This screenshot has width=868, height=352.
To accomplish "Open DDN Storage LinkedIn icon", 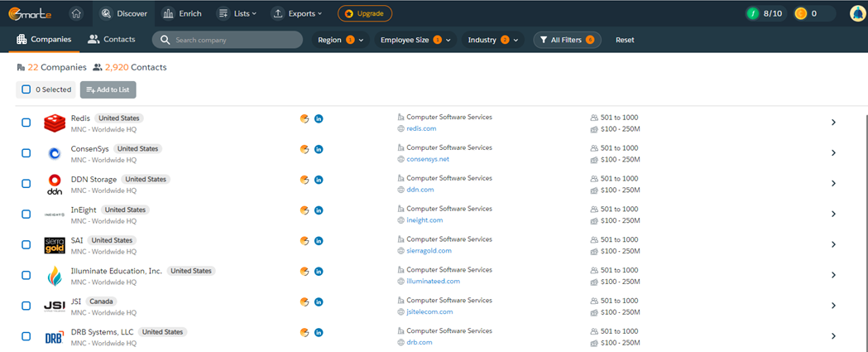I will point(319,180).
